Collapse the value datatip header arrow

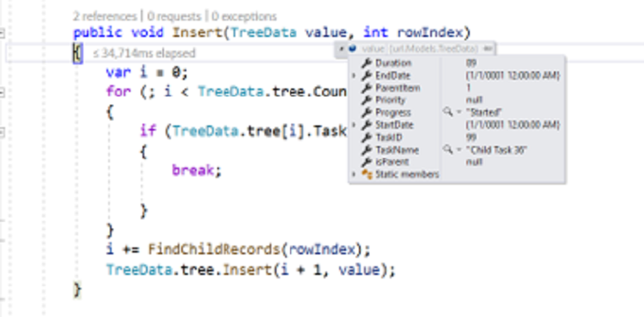(341, 49)
